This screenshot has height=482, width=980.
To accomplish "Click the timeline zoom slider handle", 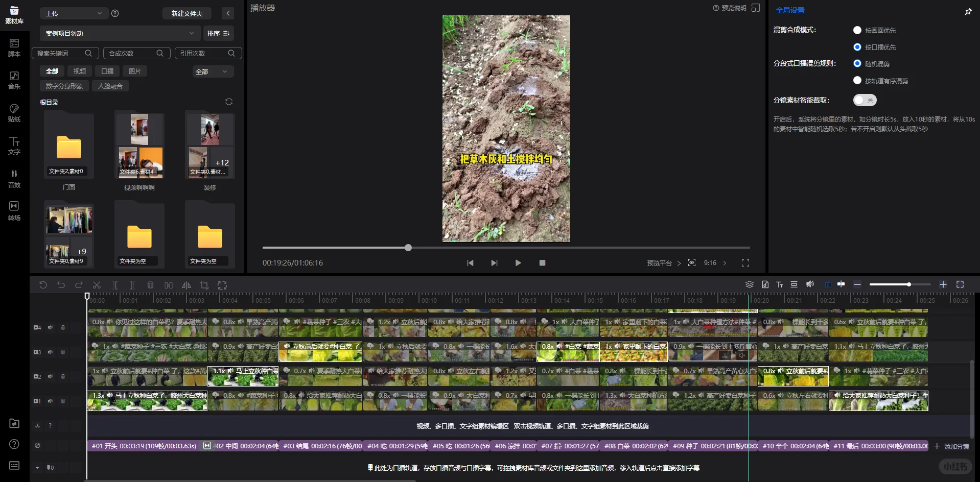I will click(x=909, y=284).
